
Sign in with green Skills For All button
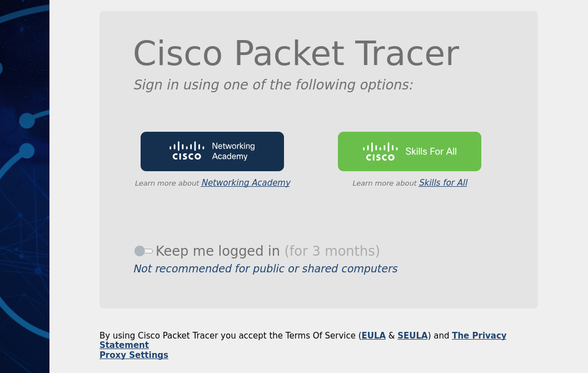410,151
